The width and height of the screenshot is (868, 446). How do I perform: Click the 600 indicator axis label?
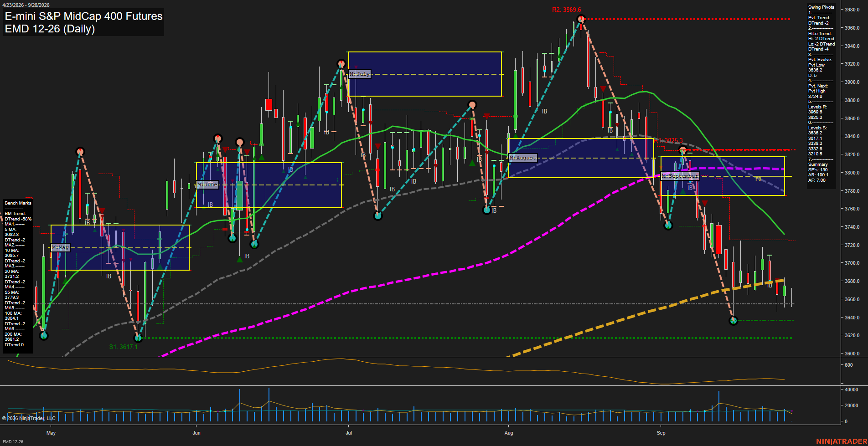[848, 365]
